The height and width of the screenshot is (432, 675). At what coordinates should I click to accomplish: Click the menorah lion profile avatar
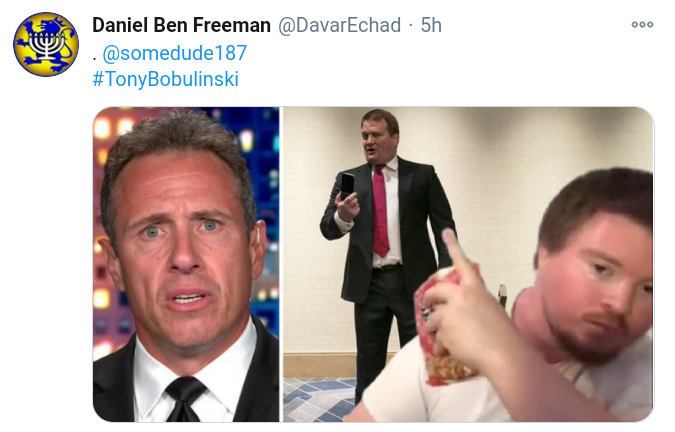[x=46, y=44]
